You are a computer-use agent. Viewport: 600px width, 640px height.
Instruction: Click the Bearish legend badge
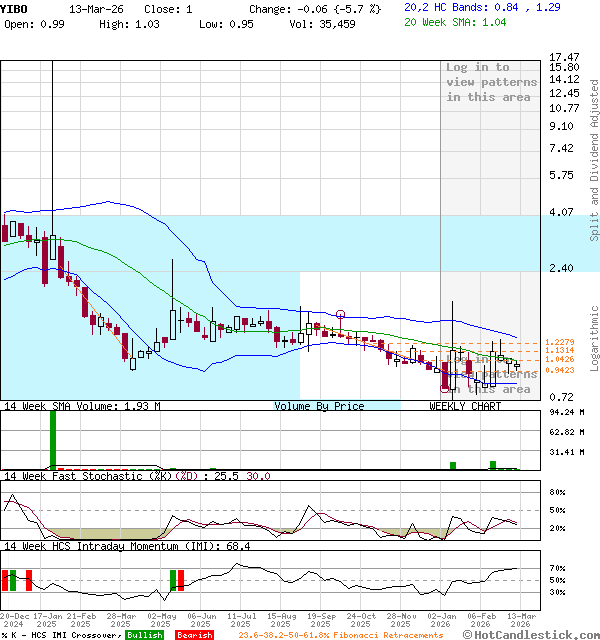click(x=193, y=635)
